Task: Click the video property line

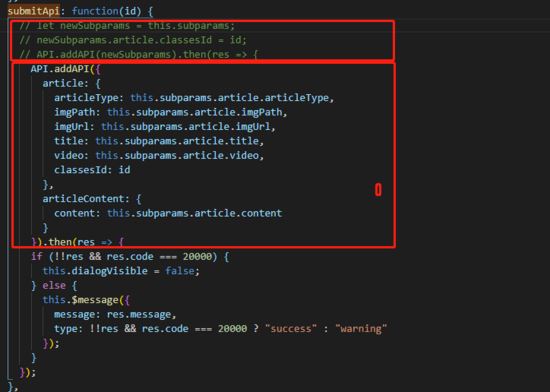Action: coord(159,155)
